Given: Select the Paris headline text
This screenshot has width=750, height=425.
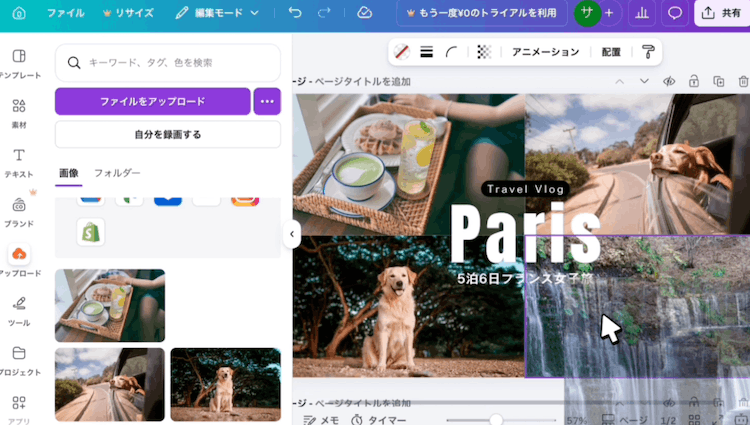Looking at the screenshot, I should [x=525, y=232].
